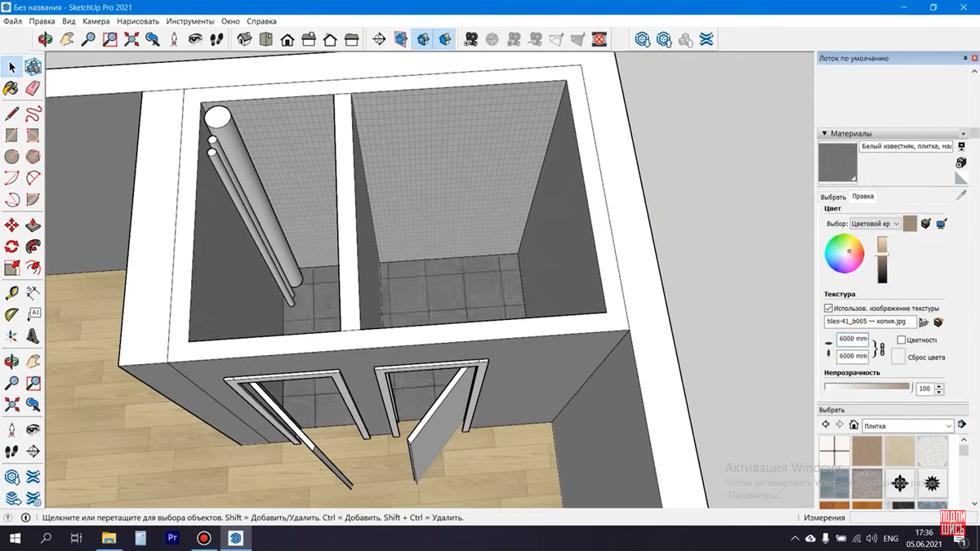Open the 'Плитка' material collection dropdown

(x=908, y=426)
